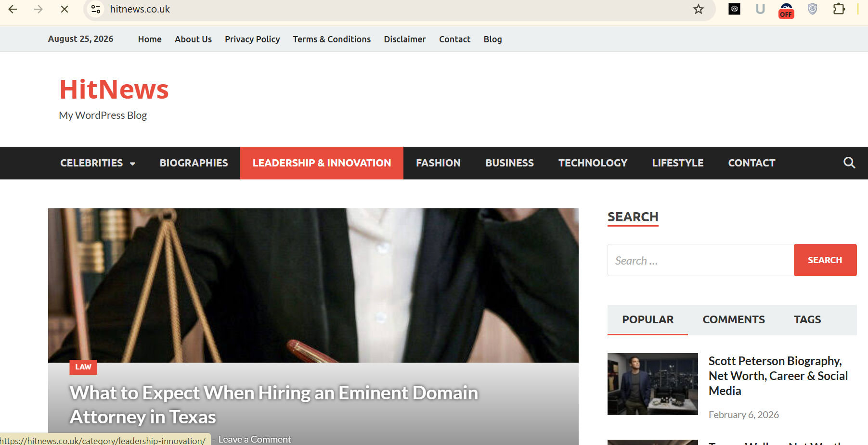Open the Eminent Domain Attorney article headline

pyautogui.click(x=273, y=405)
